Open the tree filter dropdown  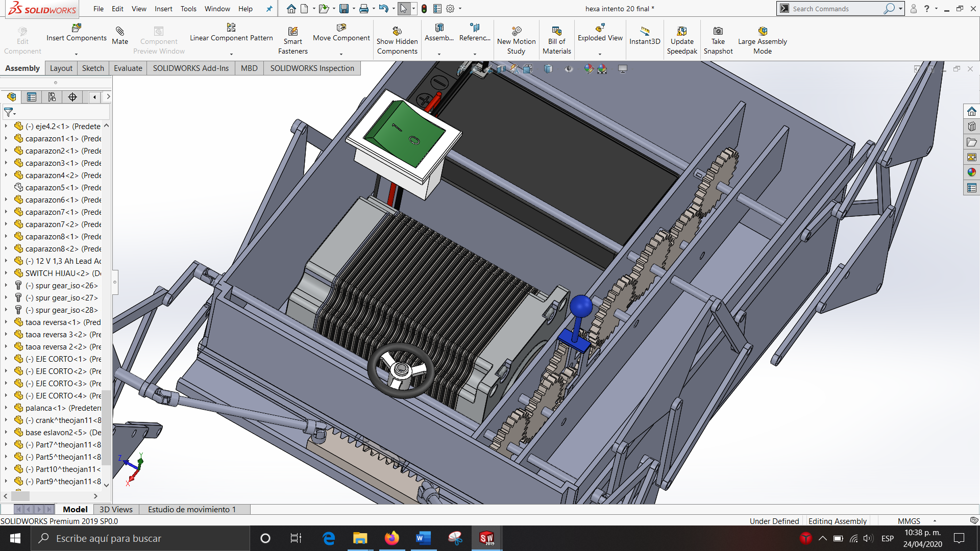point(10,112)
